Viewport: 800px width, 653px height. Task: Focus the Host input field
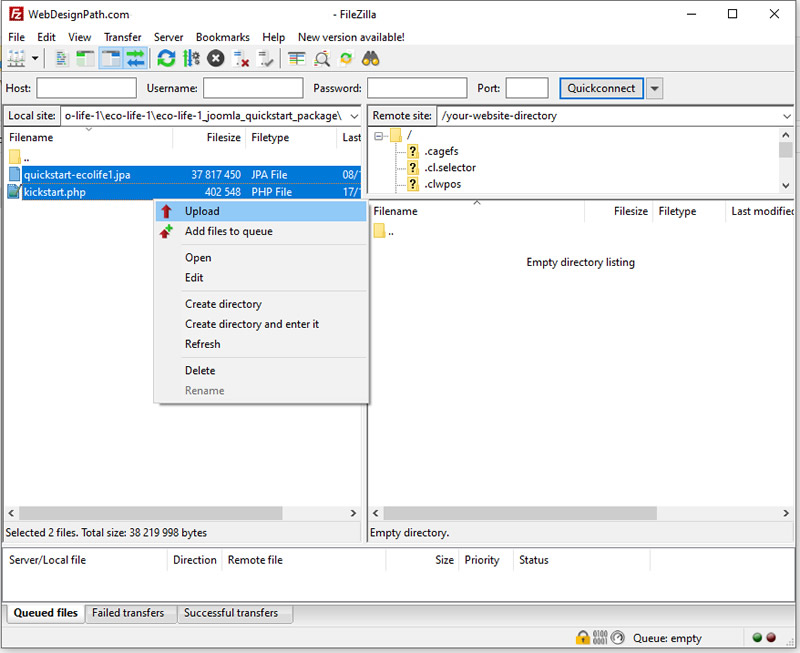click(87, 88)
